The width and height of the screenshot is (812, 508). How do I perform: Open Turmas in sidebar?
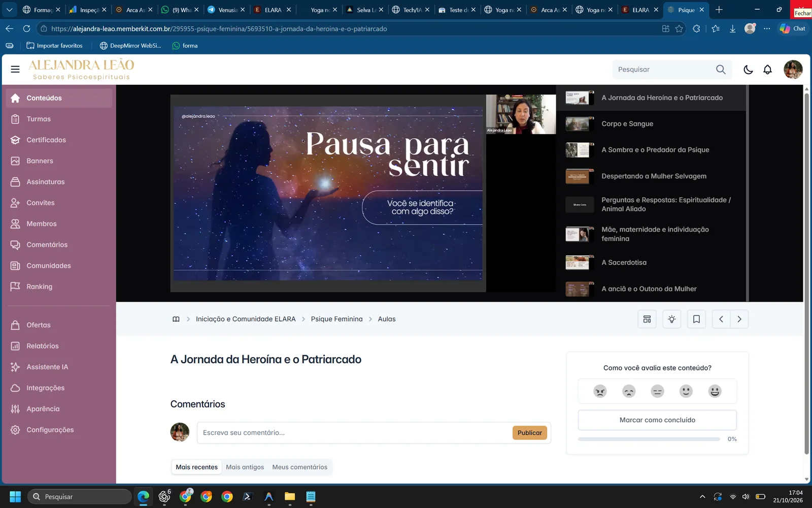(x=59, y=119)
